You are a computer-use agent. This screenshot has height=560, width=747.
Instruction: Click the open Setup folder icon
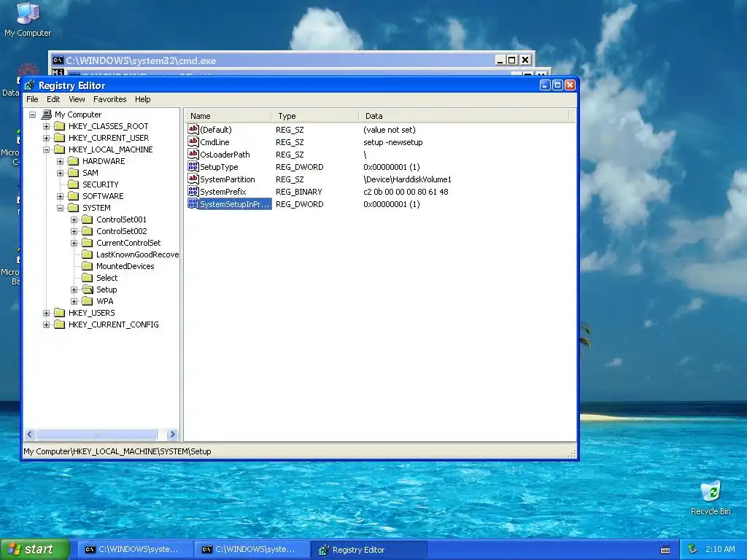(88, 289)
